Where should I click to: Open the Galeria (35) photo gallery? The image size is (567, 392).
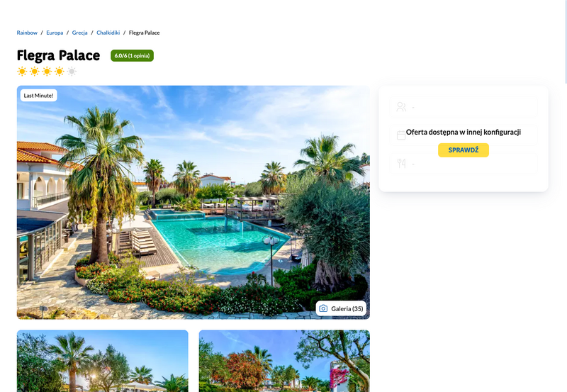[341, 308]
